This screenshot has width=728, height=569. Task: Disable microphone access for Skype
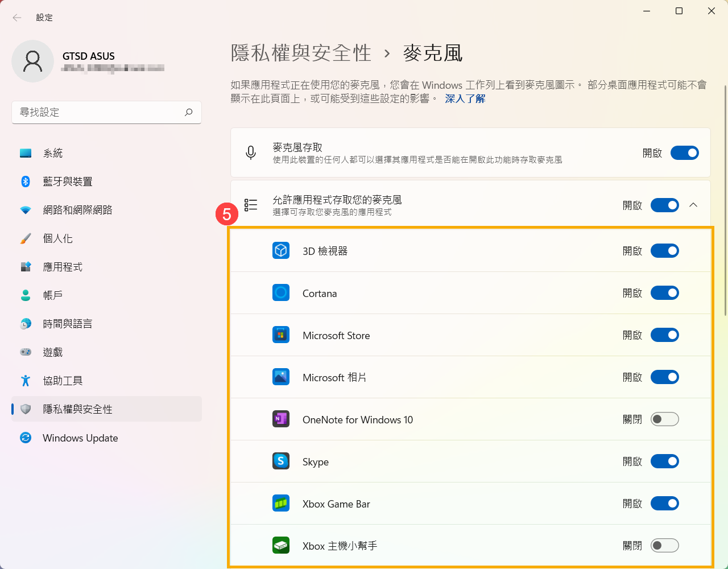pyautogui.click(x=665, y=461)
